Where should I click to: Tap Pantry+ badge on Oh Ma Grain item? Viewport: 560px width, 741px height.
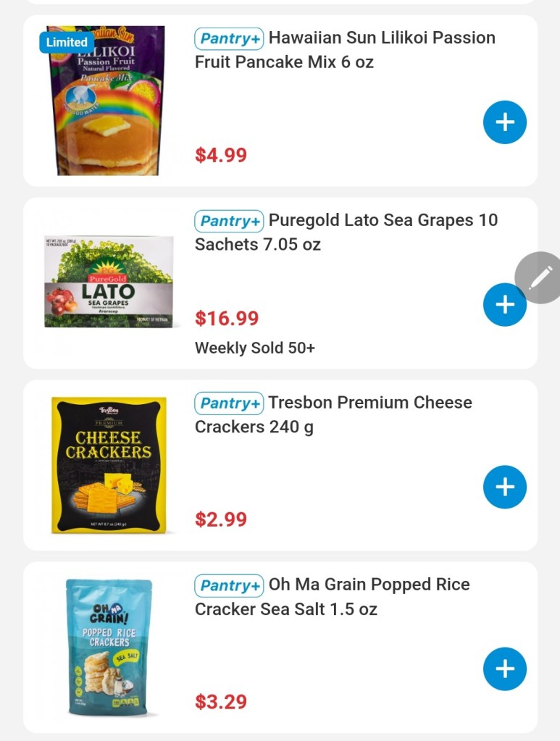(228, 585)
